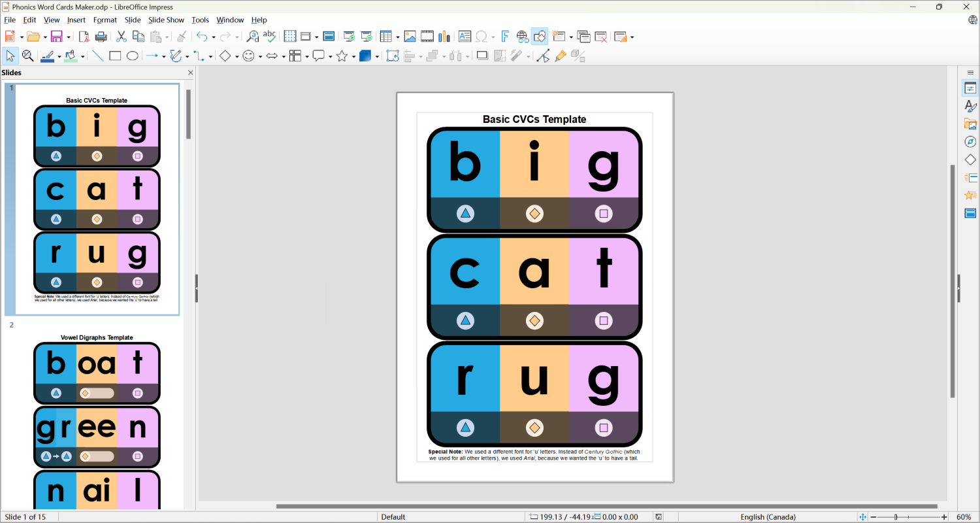Viewport: 980px width, 523px height.
Task: Open sidebar Animation deck
Action: pos(970,195)
